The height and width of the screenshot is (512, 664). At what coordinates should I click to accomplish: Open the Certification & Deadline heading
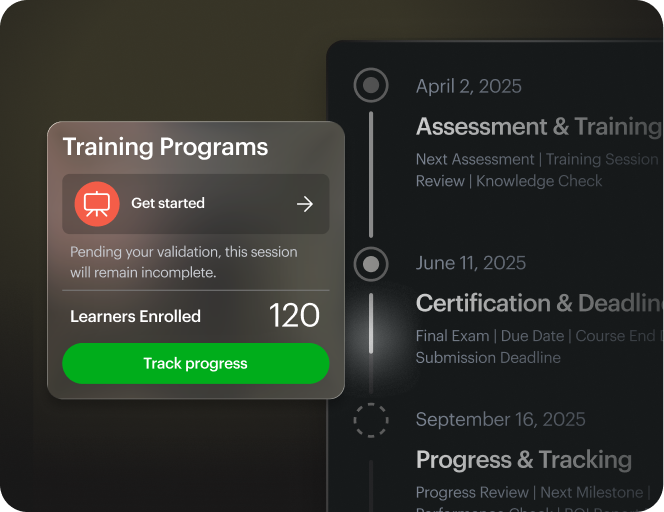[538, 303]
